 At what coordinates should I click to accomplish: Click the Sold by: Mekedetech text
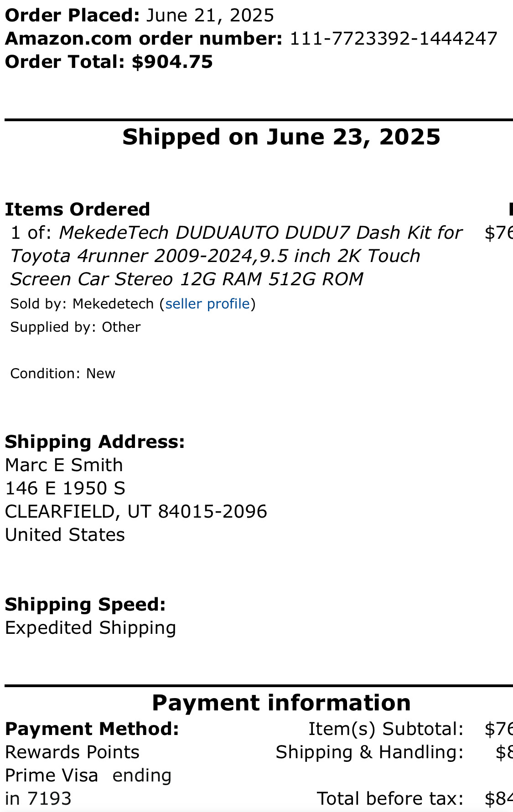[82, 304]
